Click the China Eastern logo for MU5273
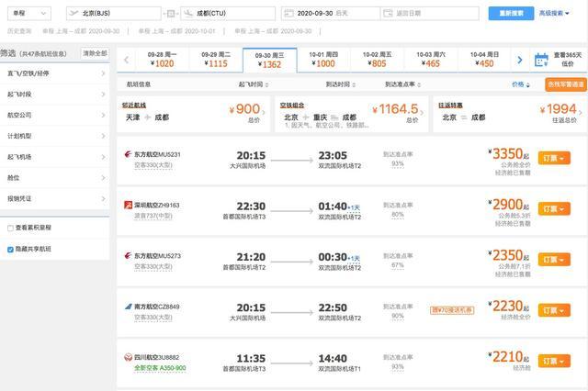The height and width of the screenshot is (391, 588). point(128,255)
